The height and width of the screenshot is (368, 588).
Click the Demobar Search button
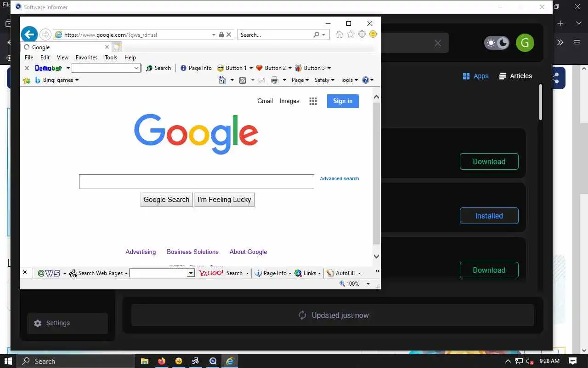point(158,68)
